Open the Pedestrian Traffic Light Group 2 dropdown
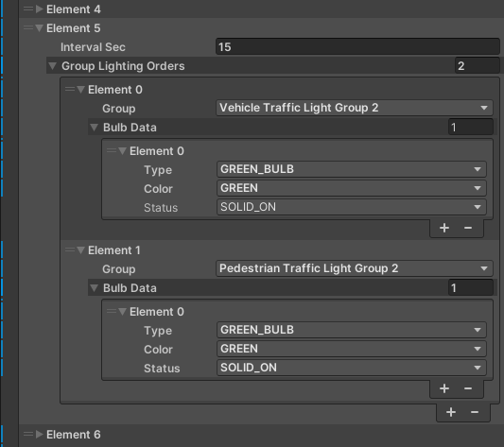The height and width of the screenshot is (447, 504). click(x=355, y=268)
